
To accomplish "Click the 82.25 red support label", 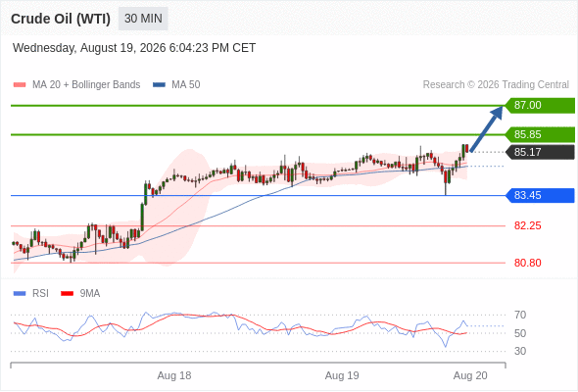I will [x=527, y=225].
